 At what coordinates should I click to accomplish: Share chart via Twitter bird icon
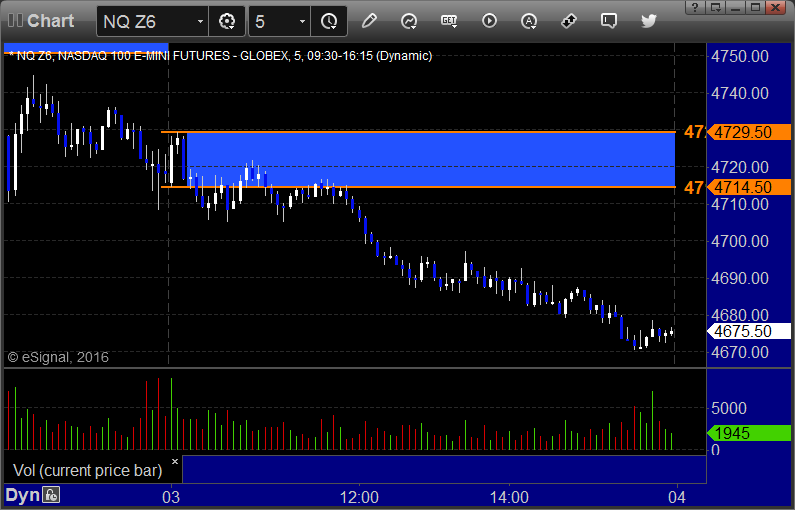click(648, 21)
